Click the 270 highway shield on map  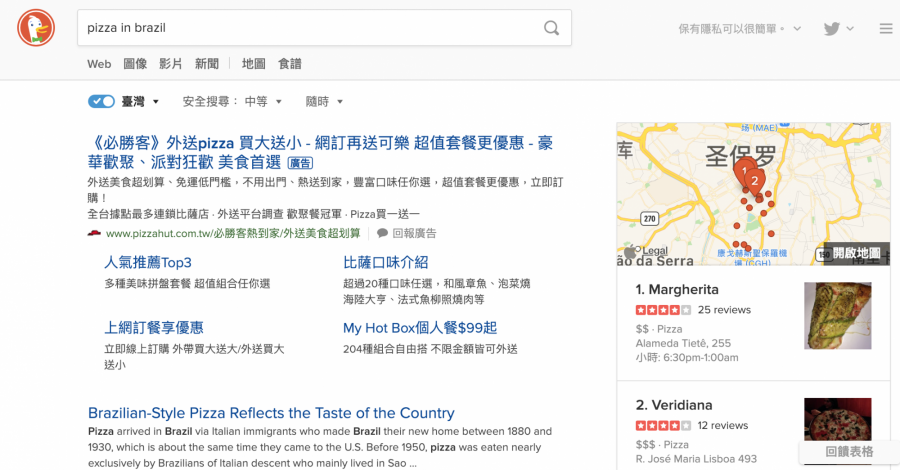pyautogui.click(x=649, y=219)
